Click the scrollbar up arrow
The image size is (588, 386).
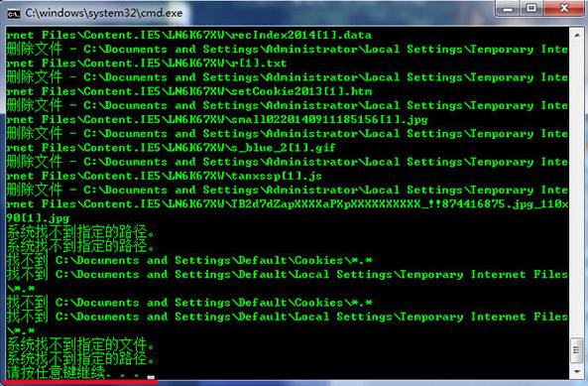(x=576, y=35)
